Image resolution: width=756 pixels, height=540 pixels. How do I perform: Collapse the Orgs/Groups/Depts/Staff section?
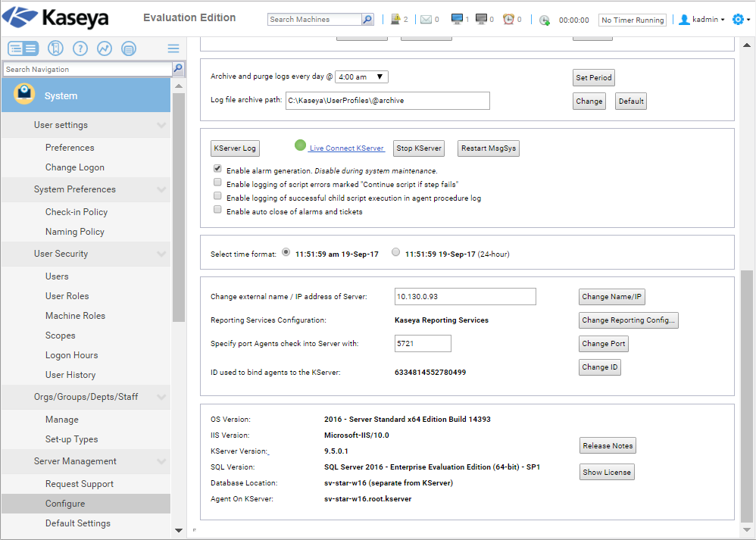click(x=161, y=397)
